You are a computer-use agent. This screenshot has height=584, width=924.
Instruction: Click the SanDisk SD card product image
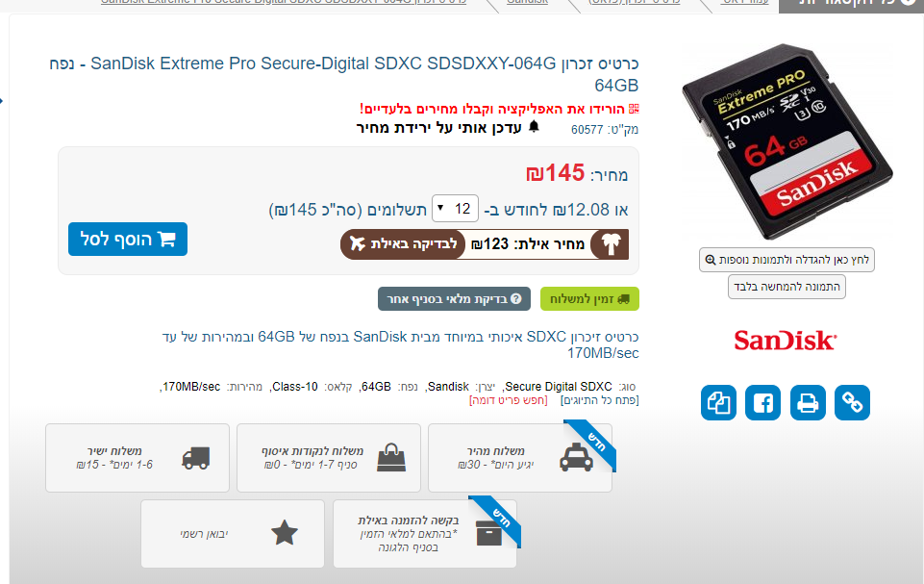[787, 141]
